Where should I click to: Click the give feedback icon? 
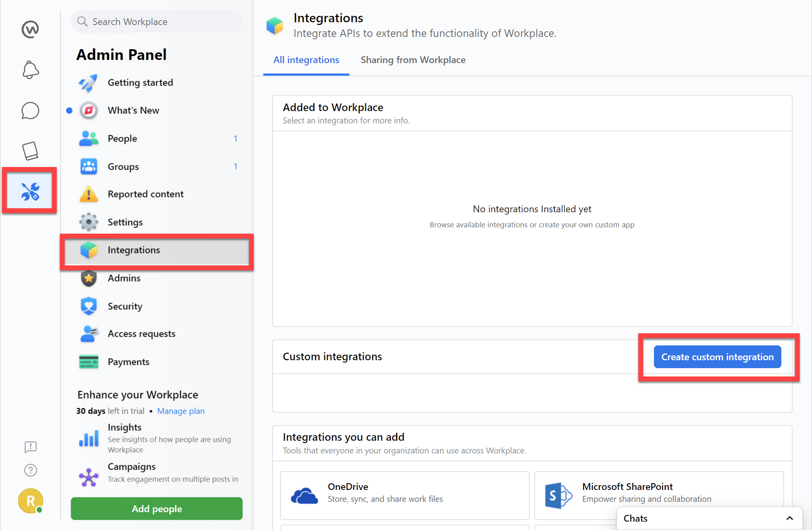[31, 447]
